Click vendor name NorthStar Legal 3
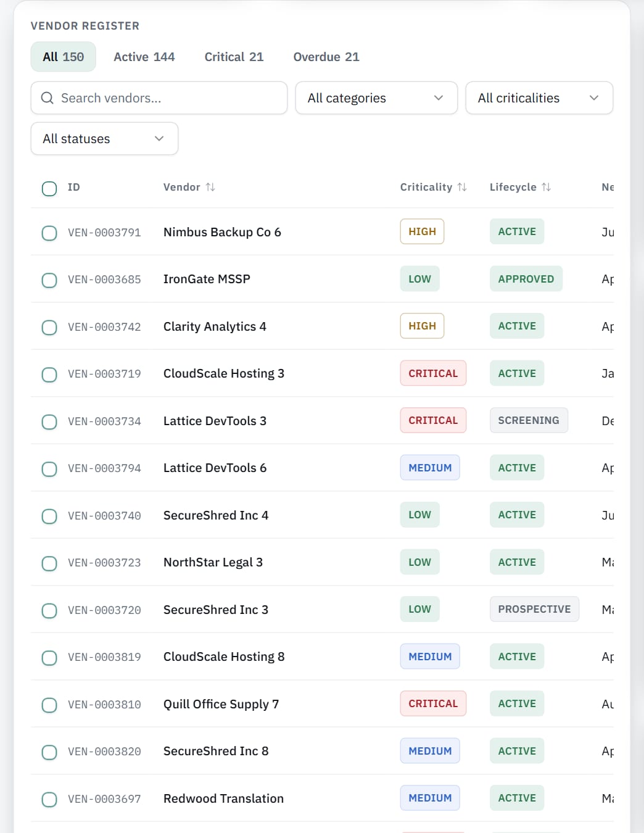644x833 pixels. [213, 562]
